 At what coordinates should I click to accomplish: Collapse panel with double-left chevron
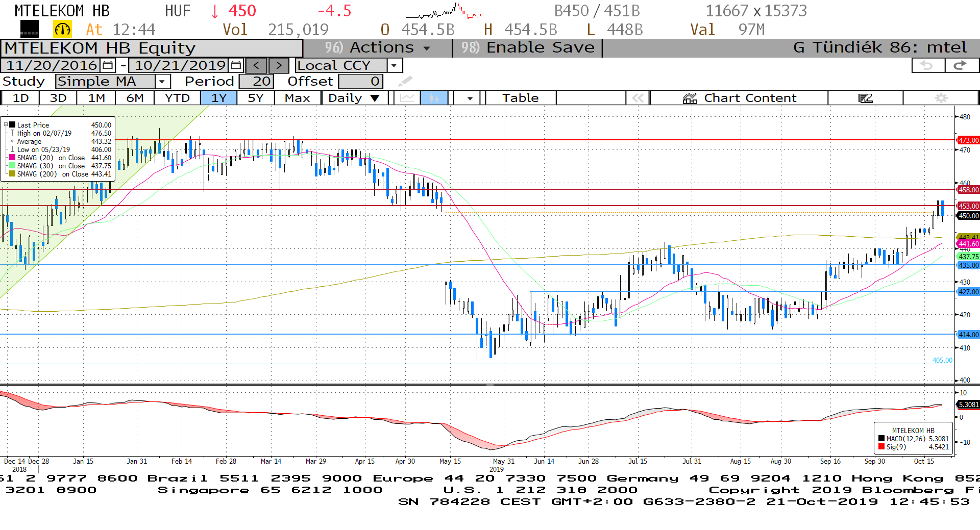[x=638, y=98]
